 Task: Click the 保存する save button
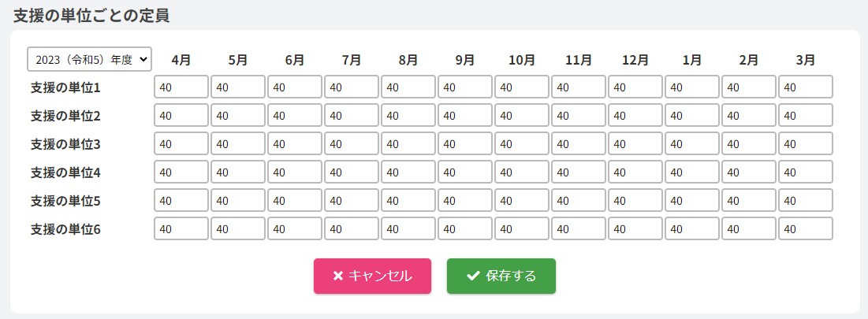coord(501,276)
